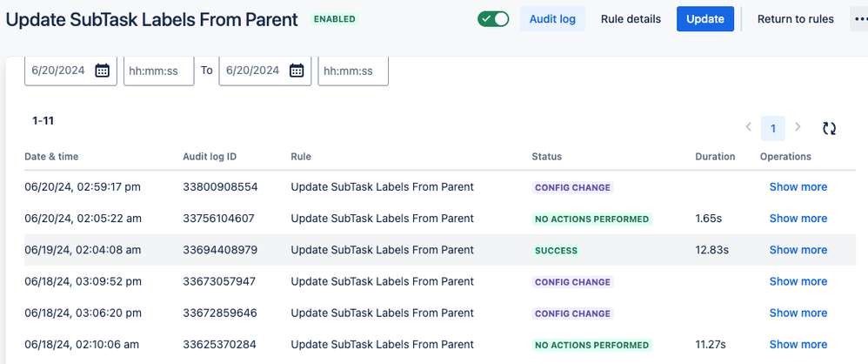Show more for log 33756104607
This screenshot has width=868, height=364.
click(798, 219)
